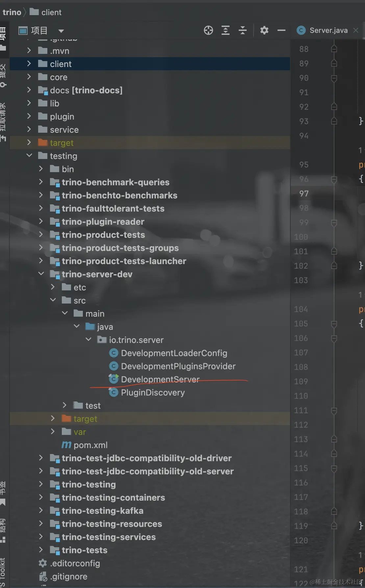Select the DevelopmentServer class
This screenshot has height=588, width=365.
pos(160,379)
